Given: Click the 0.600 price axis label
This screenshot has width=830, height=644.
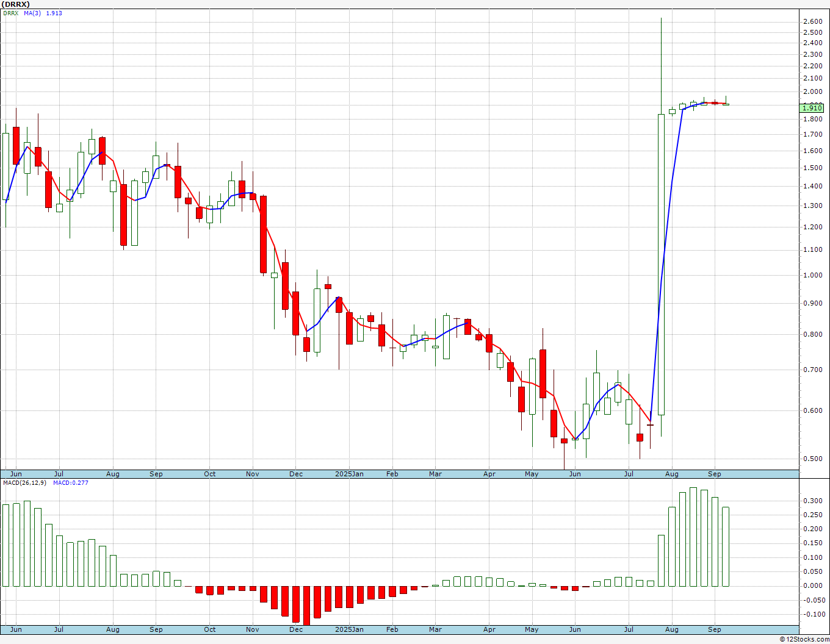Looking at the screenshot, I should point(812,410).
